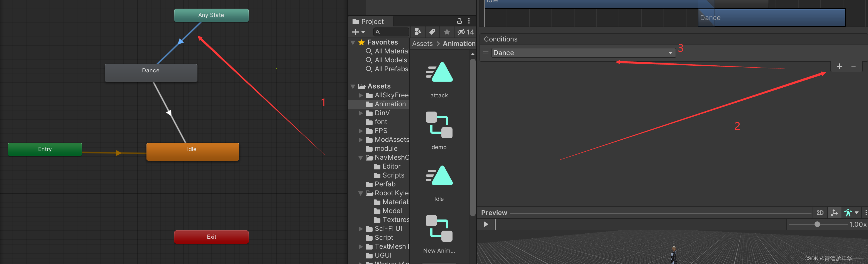Image resolution: width=868 pixels, height=264 pixels.
Task: Select the search-by-label tag icon
Action: point(432,32)
